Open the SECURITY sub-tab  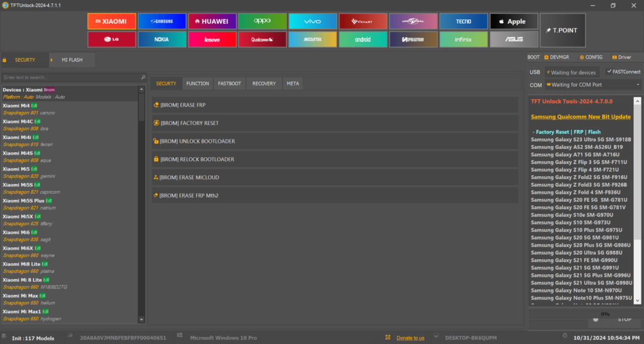[x=166, y=84]
